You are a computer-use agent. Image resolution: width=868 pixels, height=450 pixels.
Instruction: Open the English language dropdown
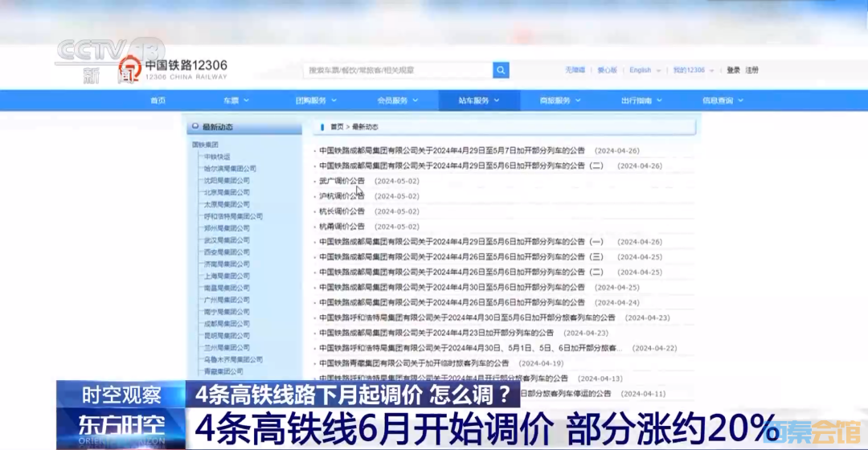pos(645,71)
